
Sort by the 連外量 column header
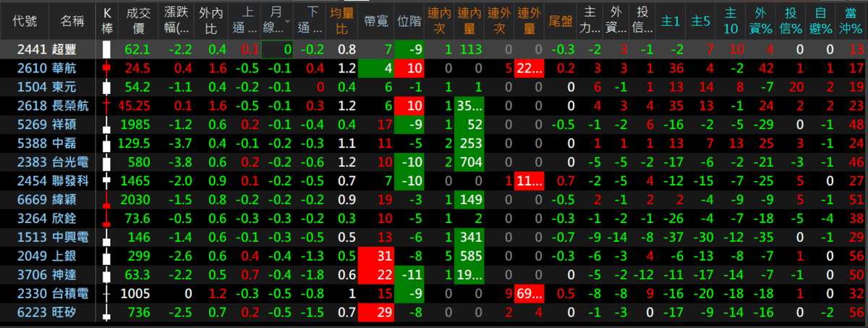(x=529, y=21)
